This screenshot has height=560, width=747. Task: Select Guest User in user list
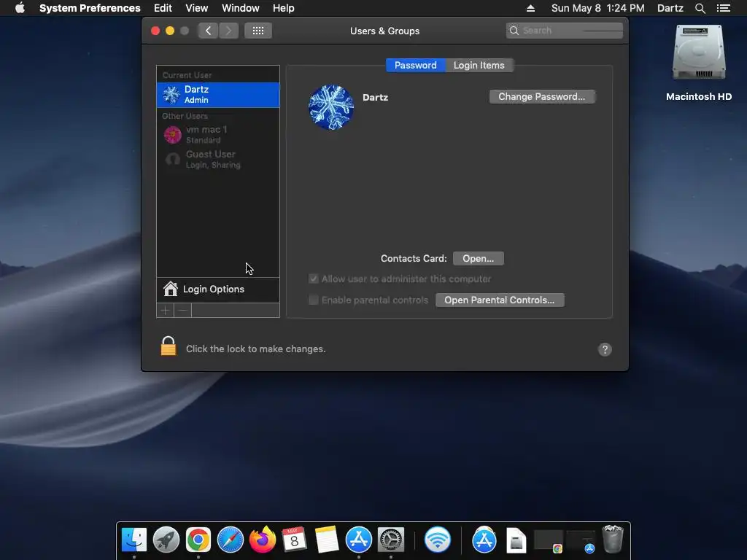click(x=217, y=160)
